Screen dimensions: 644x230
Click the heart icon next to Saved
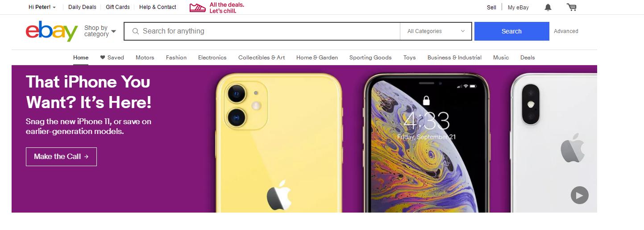(x=102, y=58)
